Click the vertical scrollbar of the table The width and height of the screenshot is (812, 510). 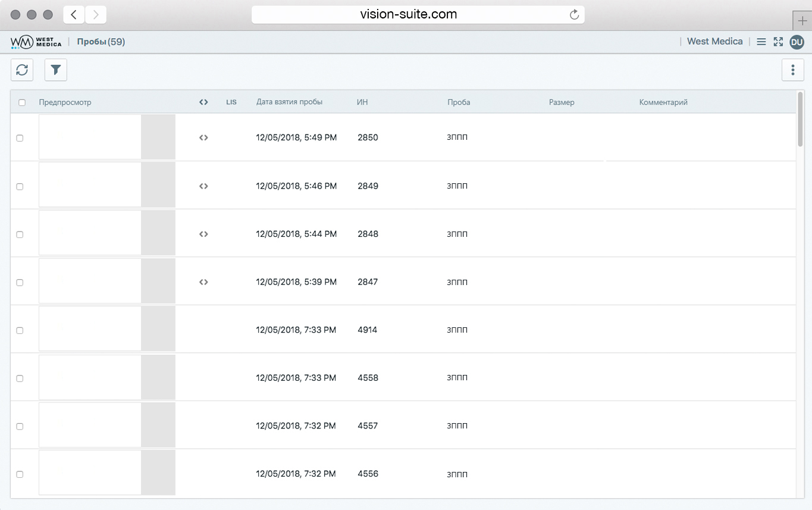click(800, 119)
